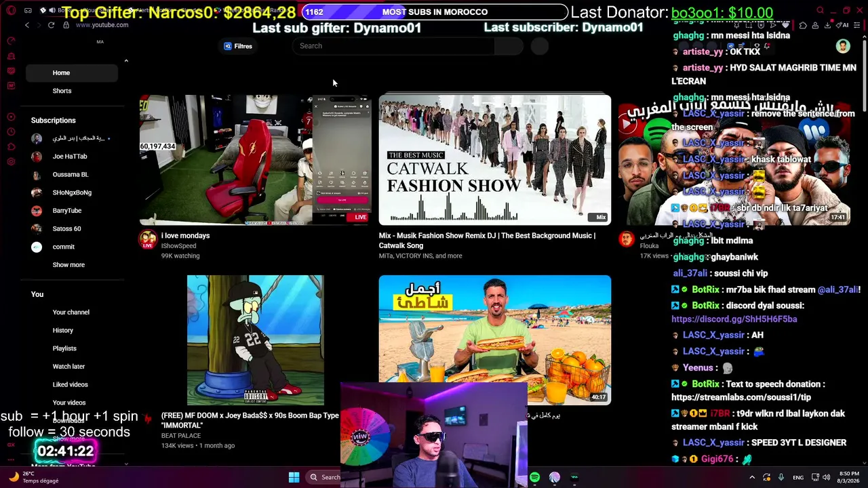
Task: Click the YouTube search field
Action: coord(393,46)
